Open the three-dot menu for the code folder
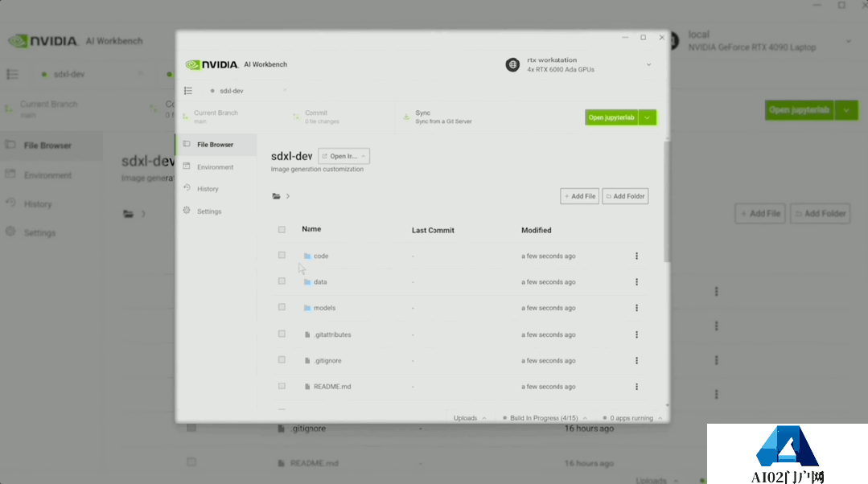This screenshot has width=868, height=484. point(636,256)
